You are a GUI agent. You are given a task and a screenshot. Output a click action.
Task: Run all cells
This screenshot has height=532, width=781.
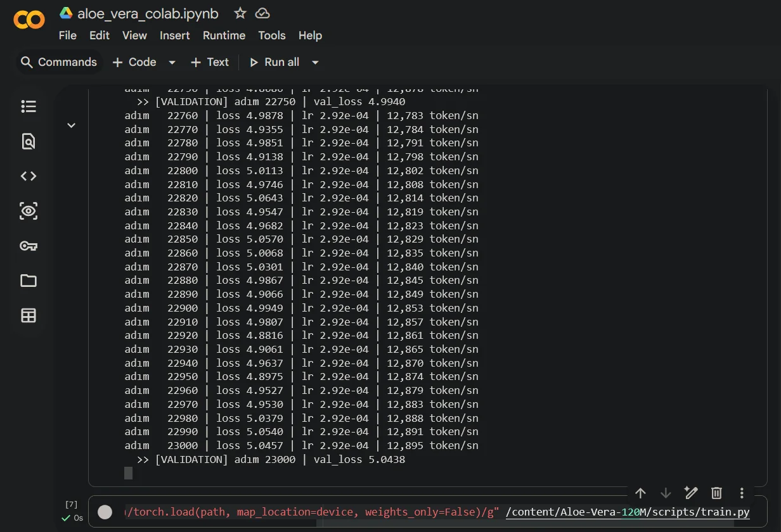[274, 62]
